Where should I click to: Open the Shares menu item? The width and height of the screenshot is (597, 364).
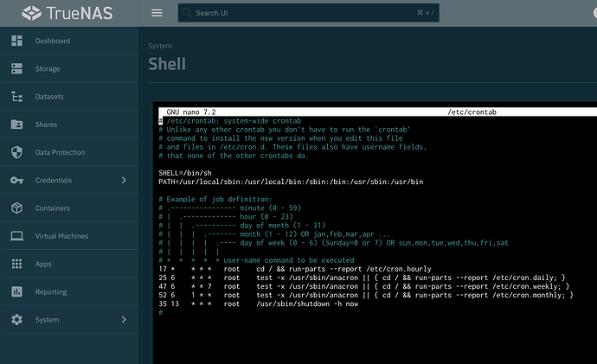[x=69, y=125]
